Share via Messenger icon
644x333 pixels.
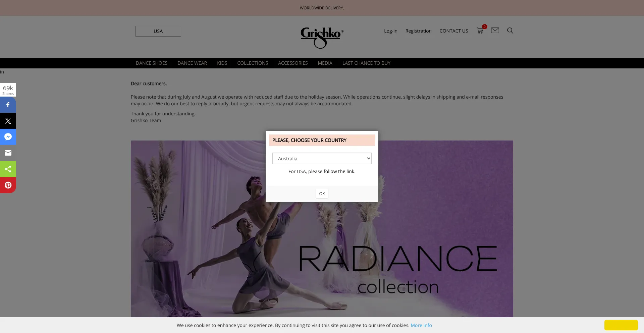tap(8, 137)
